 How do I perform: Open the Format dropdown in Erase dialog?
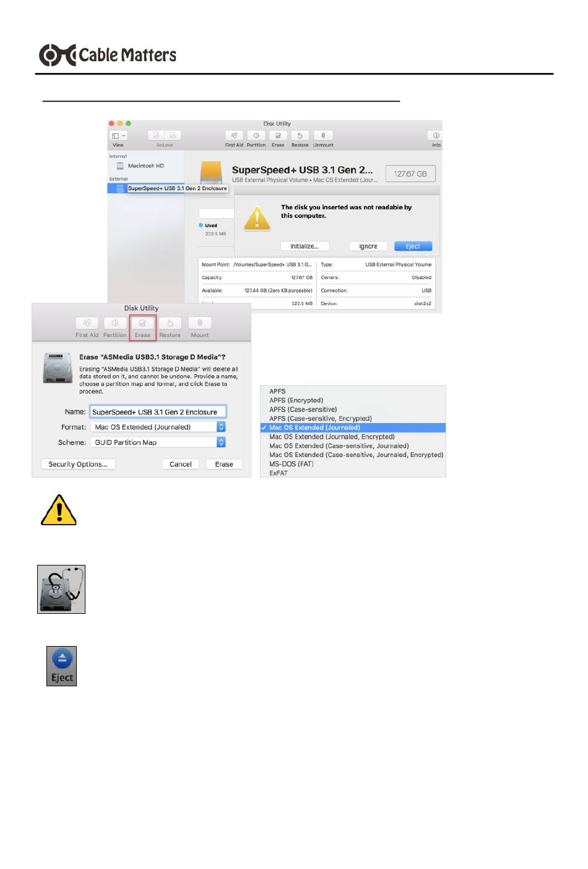158,427
